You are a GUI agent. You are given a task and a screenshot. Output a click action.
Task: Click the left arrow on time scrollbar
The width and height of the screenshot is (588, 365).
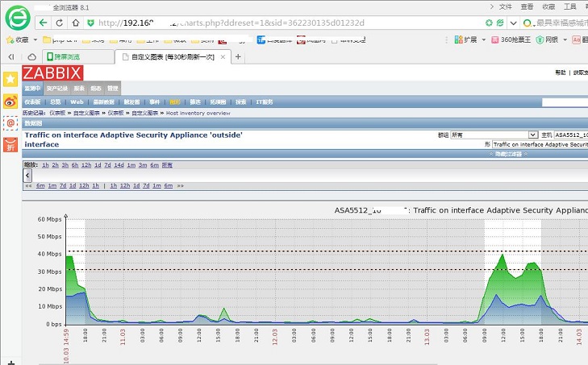pyautogui.click(x=27, y=175)
